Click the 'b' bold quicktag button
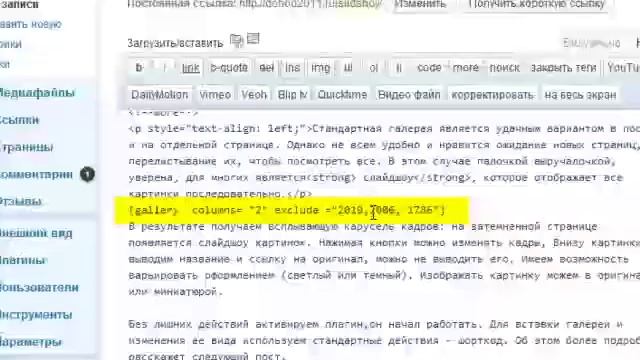Image resolution: width=640 pixels, height=360 pixels. click(140, 68)
